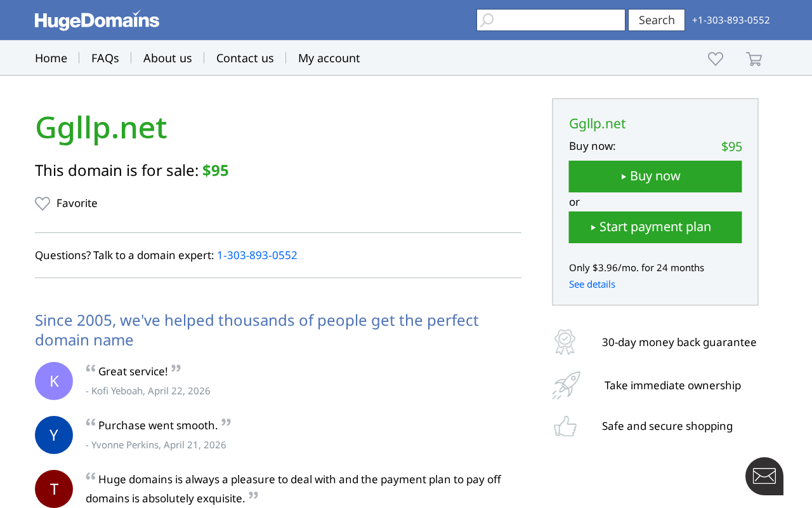
Task: Open My account page
Action: point(329,58)
